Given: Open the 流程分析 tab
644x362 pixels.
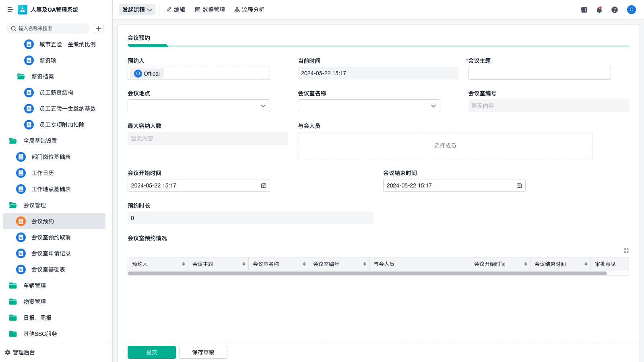Looking at the screenshot, I should [x=249, y=10].
